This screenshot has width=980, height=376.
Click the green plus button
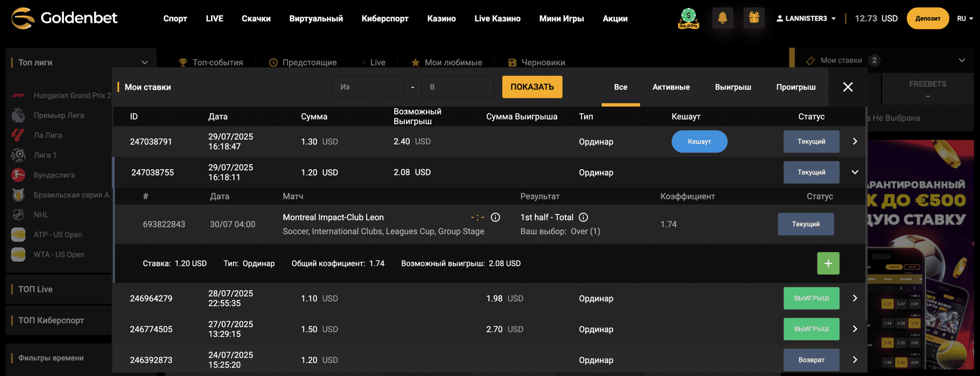pos(828,263)
